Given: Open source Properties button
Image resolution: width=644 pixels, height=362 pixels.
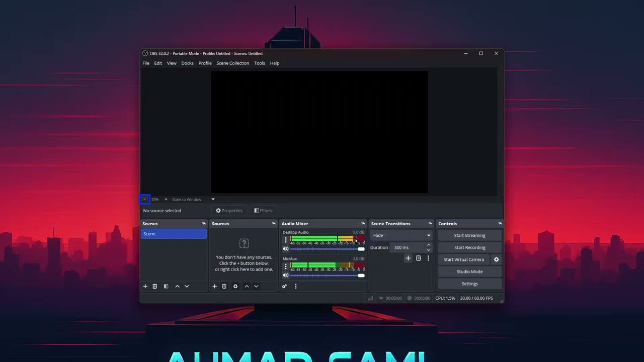Looking at the screenshot, I should [229, 211].
